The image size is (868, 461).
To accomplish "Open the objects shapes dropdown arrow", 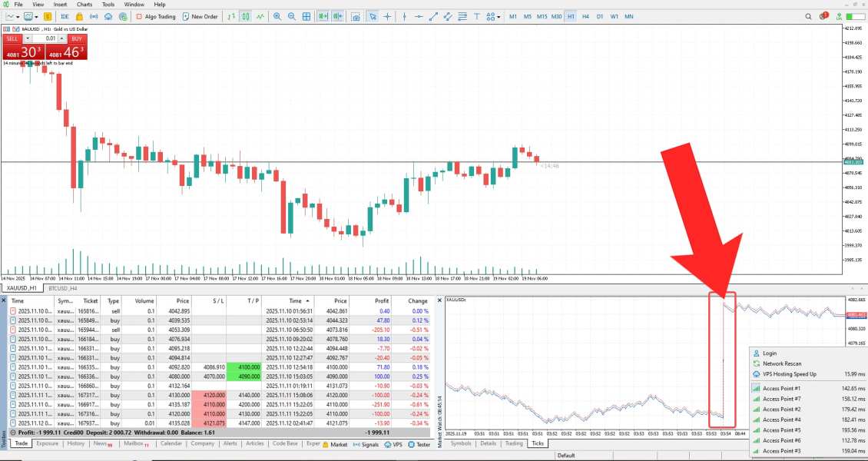I will [x=499, y=17].
